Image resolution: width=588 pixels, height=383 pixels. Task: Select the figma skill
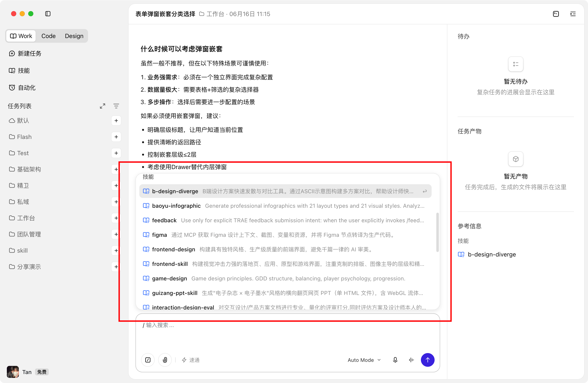(285, 235)
